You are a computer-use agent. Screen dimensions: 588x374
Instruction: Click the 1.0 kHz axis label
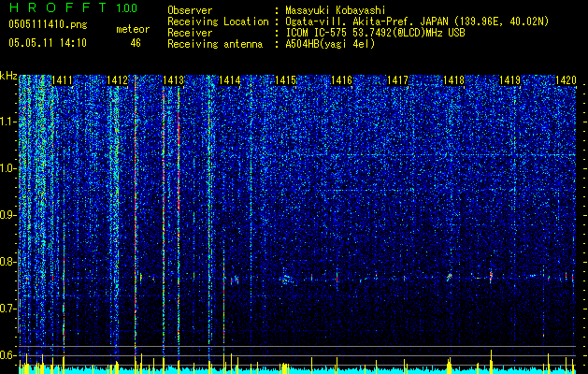7,169
